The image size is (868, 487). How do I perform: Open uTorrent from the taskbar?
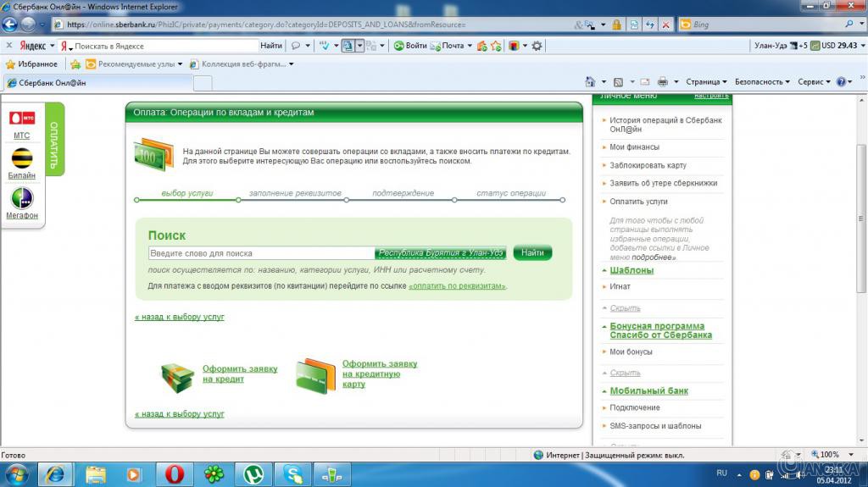(x=253, y=474)
